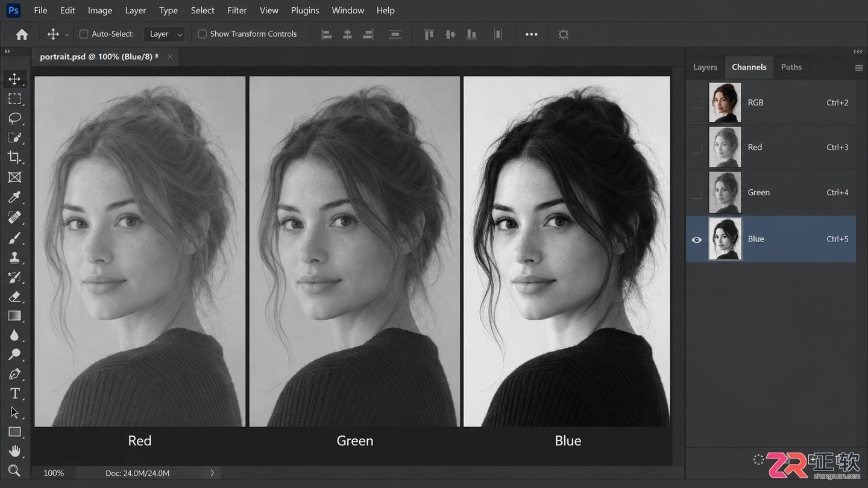Select the Path Selection tool
The width and height of the screenshot is (868, 488).
[x=14, y=413]
